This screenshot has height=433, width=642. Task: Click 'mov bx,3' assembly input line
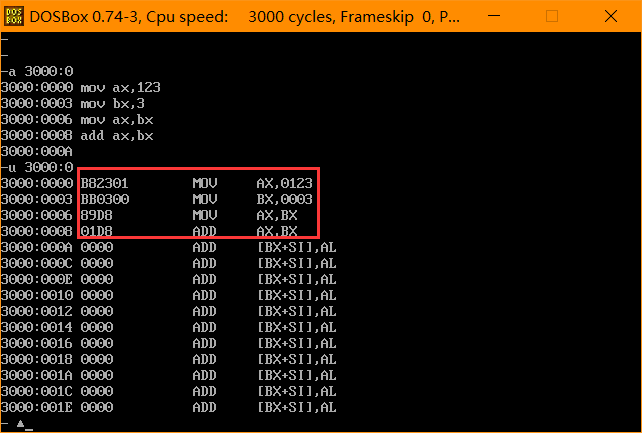pyautogui.click(x=113, y=103)
